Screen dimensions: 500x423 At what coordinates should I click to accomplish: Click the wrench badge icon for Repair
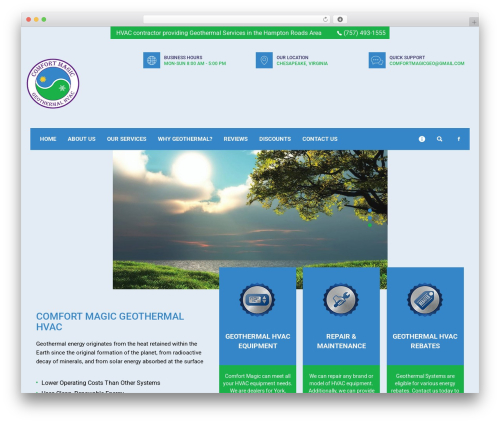tap(341, 300)
